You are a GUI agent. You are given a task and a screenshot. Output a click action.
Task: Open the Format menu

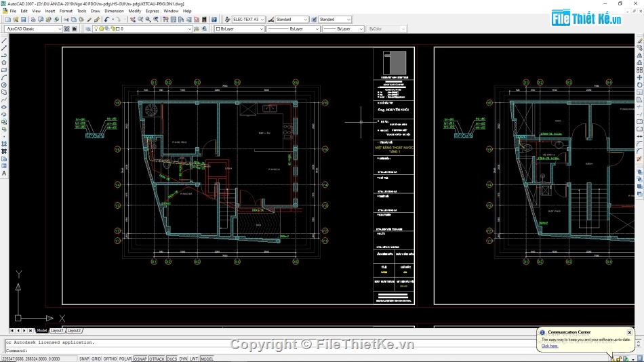click(x=66, y=11)
